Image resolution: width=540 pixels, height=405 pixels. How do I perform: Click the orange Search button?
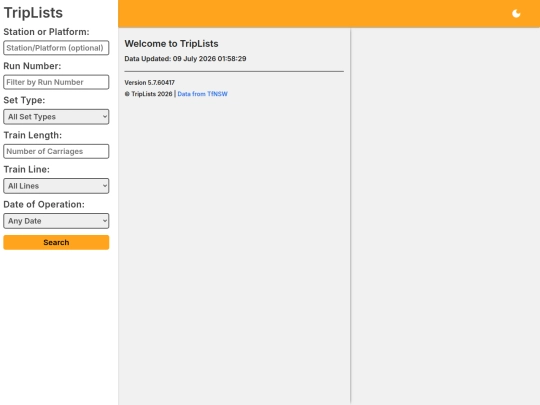[x=56, y=242]
